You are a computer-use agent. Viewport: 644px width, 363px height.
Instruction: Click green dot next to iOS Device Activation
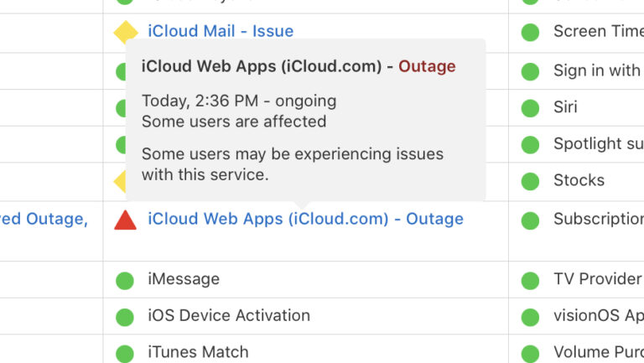[x=125, y=317]
